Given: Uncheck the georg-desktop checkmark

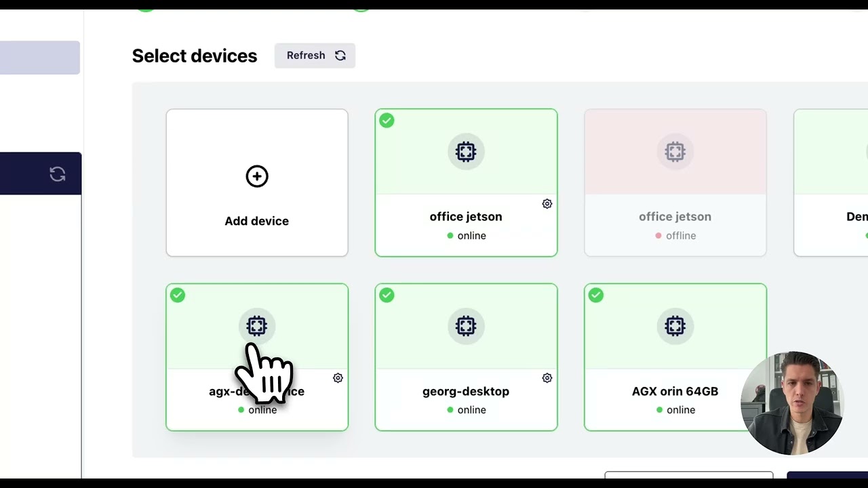Looking at the screenshot, I should pyautogui.click(x=387, y=295).
